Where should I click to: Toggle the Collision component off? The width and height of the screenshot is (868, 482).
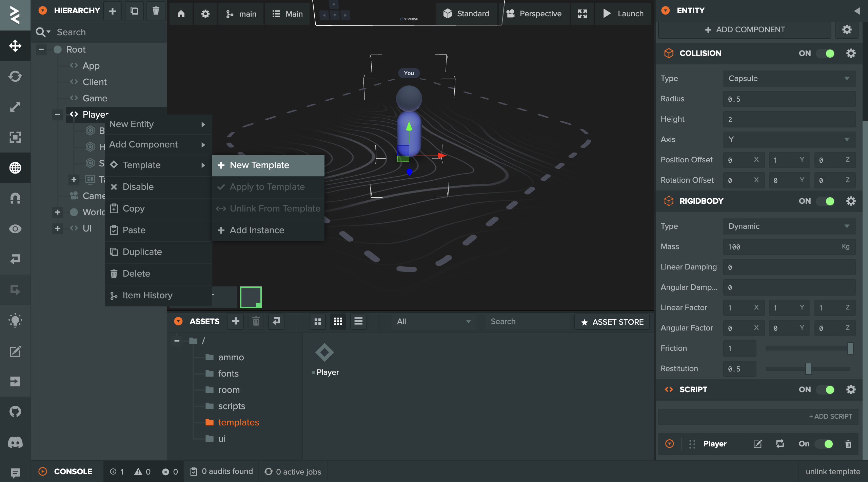pyautogui.click(x=826, y=54)
